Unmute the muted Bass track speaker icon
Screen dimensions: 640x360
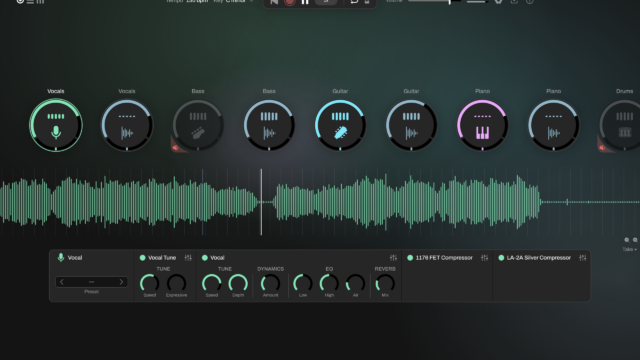click(176, 147)
